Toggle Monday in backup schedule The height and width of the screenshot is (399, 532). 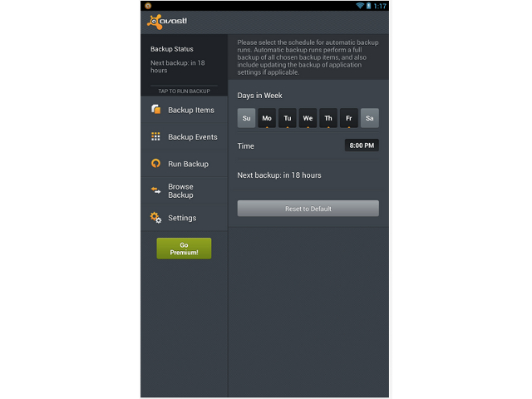tap(267, 118)
